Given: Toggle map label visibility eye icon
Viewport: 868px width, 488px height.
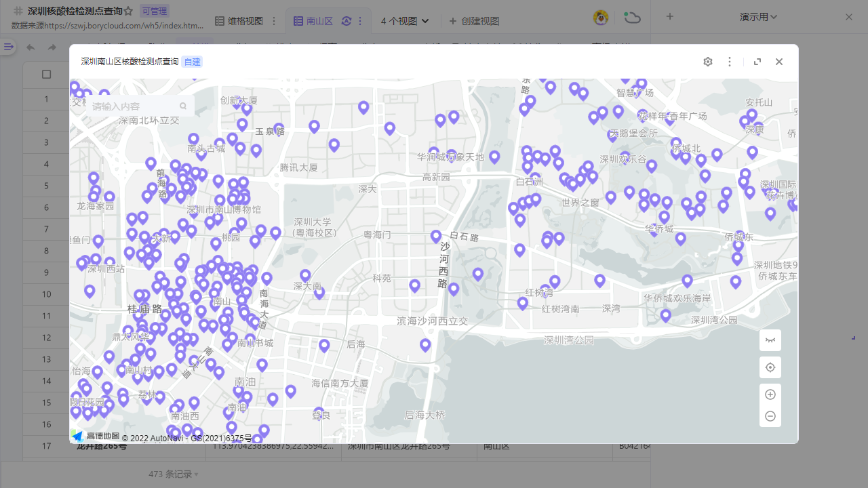Looking at the screenshot, I should (x=770, y=340).
